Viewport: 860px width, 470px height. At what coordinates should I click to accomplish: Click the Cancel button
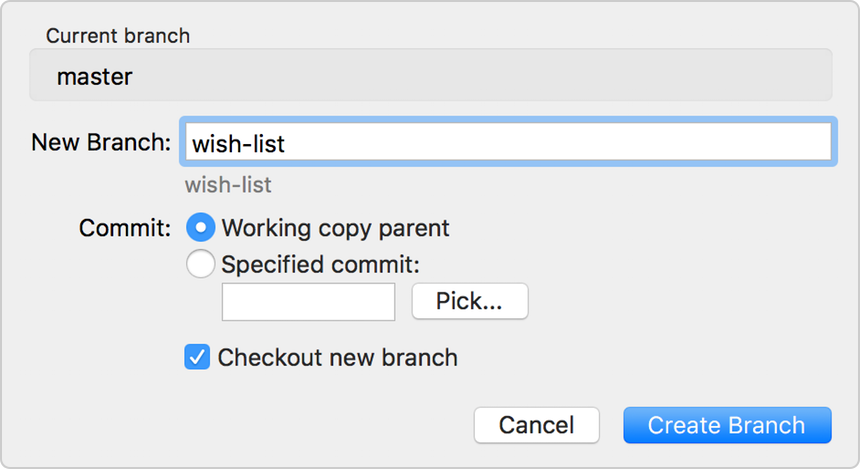pyautogui.click(x=536, y=425)
